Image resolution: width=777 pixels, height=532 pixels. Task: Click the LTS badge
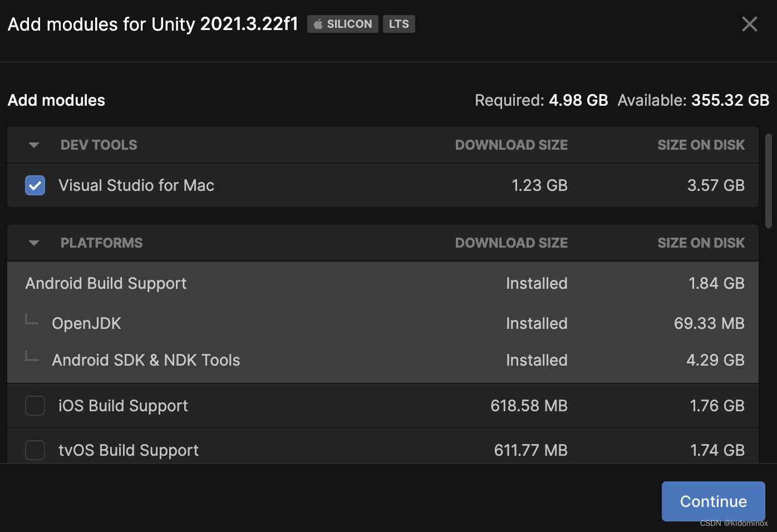[399, 24]
